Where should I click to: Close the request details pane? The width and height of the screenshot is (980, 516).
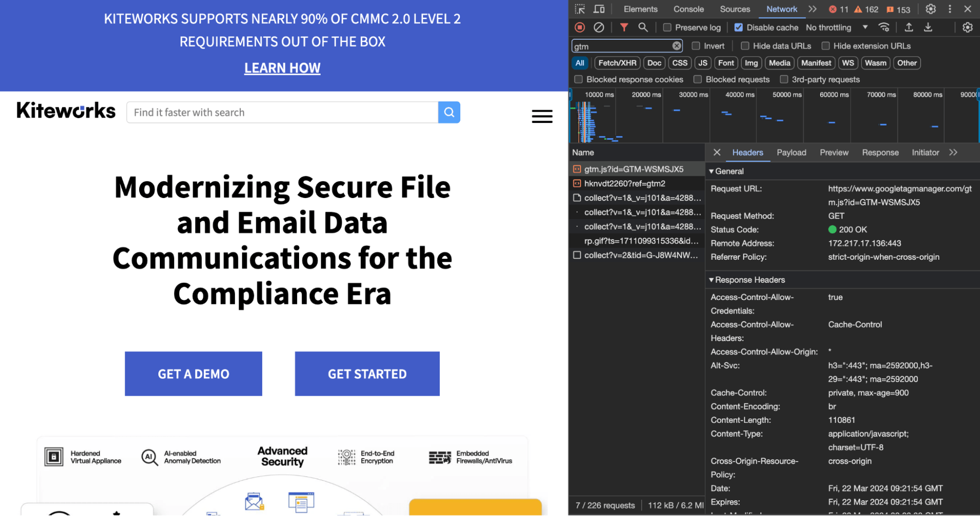pos(717,152)
